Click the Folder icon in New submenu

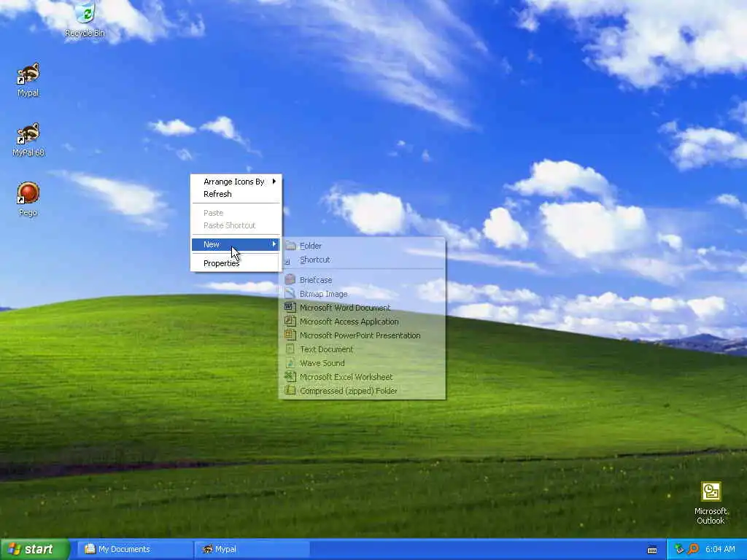pyautogui.click(x=290, y=246)
